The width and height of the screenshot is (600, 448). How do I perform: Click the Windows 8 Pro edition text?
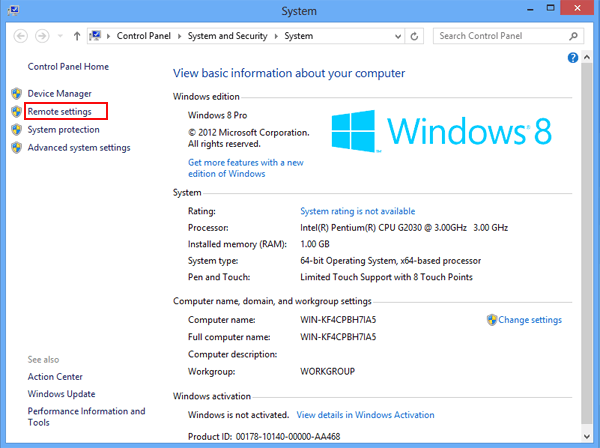(217, 115)
